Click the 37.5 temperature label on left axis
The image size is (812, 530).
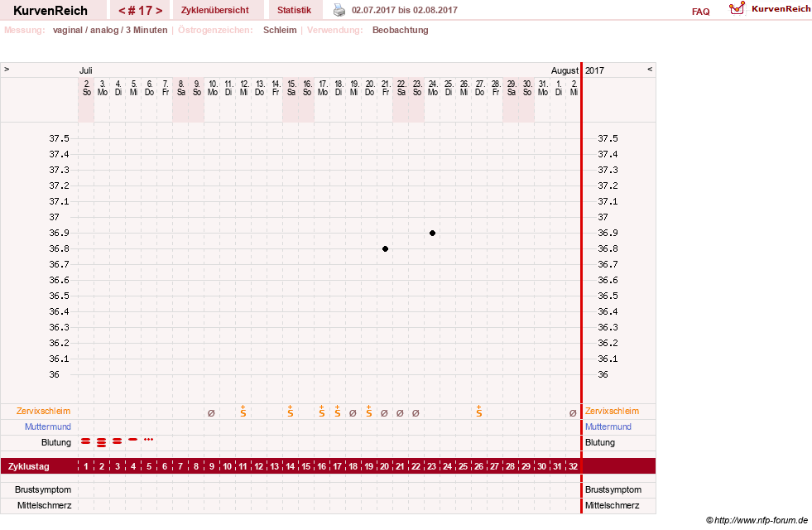pyautogui.click(x=59, y=138)
